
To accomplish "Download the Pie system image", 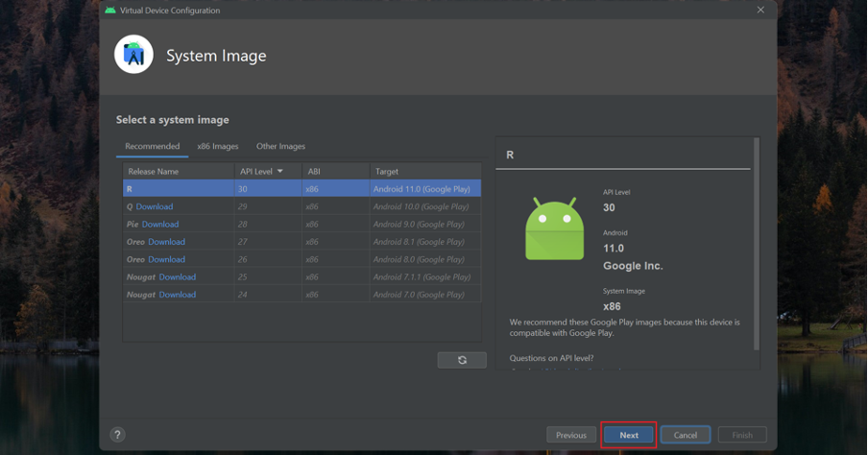I will click(x=160, y=225).
